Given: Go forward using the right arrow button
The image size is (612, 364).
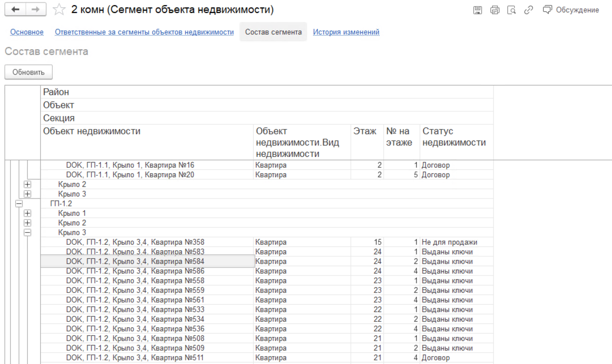Looking at the screenshot, I should coord(36,9).
